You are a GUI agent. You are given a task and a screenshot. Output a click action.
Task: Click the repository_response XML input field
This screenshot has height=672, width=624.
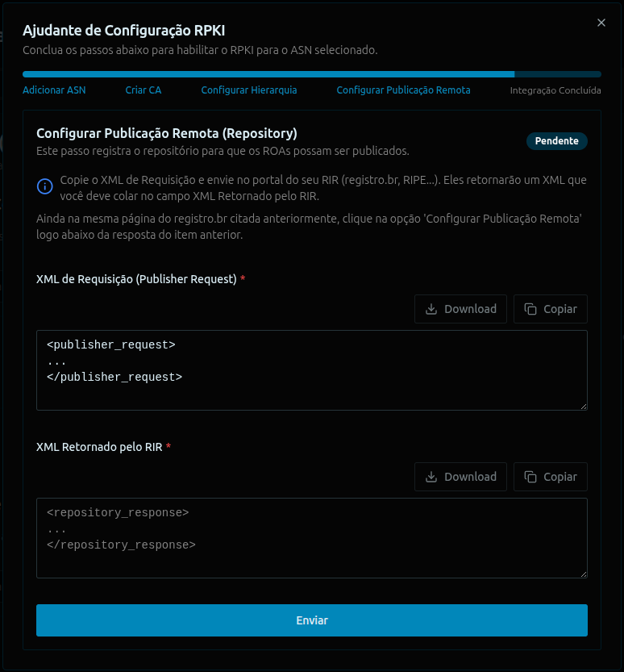(x=312, y=536)
